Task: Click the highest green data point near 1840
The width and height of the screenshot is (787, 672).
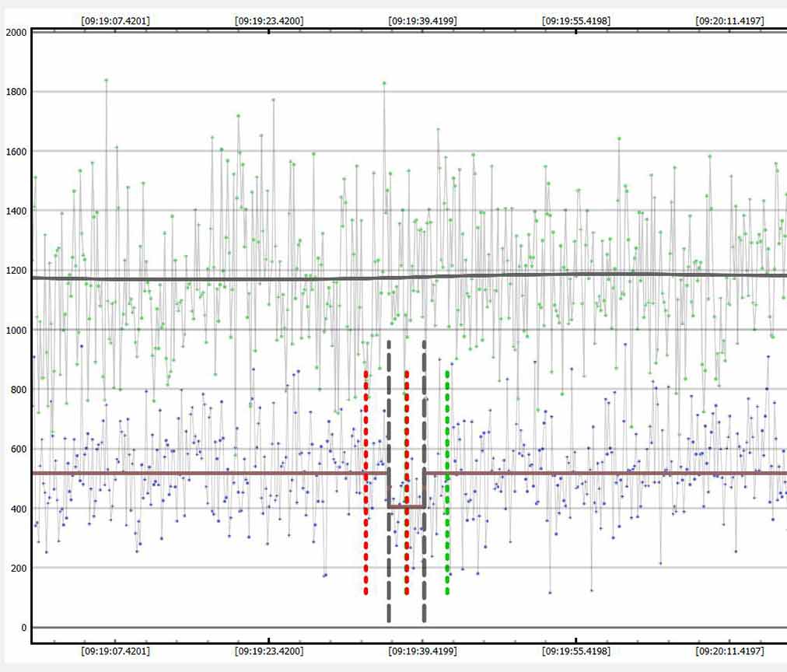Action: coord(106,79)
